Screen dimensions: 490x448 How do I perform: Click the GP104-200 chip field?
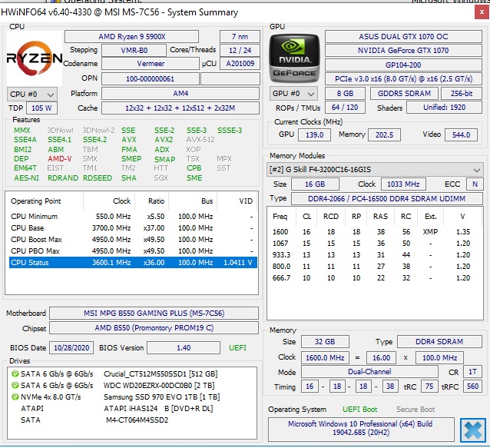[403, 65]
